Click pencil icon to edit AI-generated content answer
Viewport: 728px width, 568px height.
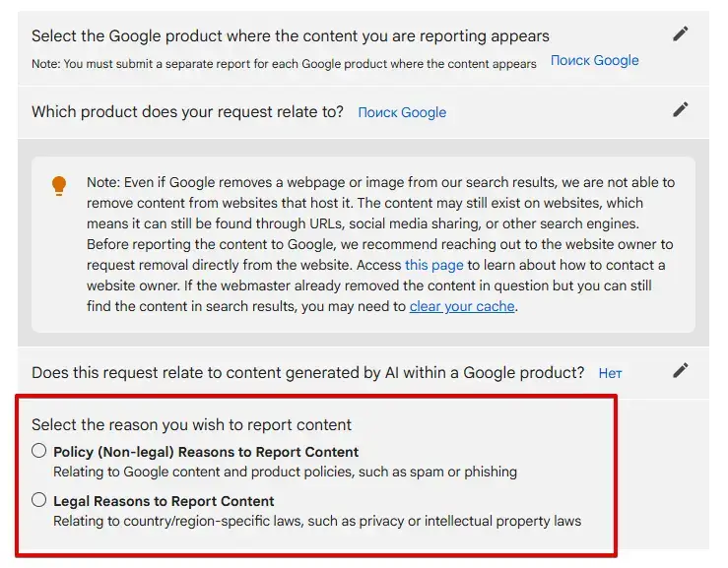[680, 370]
